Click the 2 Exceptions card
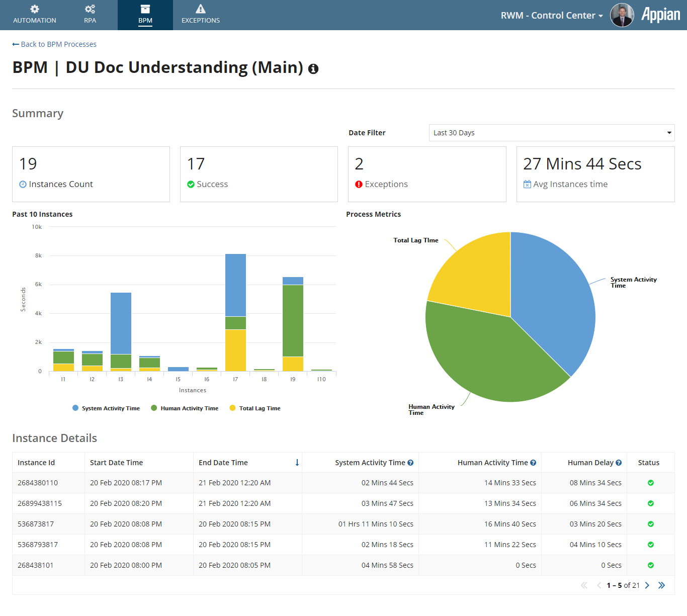687x616 pixels. 427,174
